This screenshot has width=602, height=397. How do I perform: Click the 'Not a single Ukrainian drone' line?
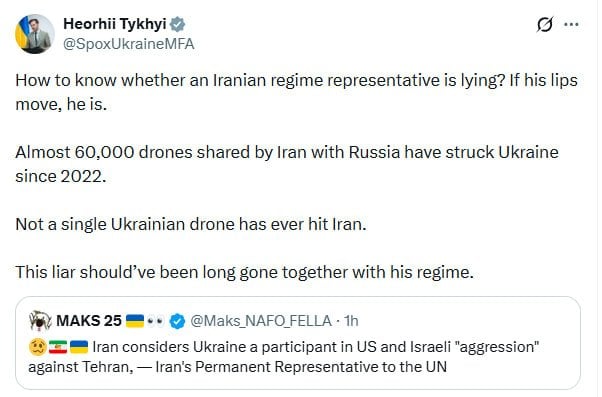click(191, 224)
